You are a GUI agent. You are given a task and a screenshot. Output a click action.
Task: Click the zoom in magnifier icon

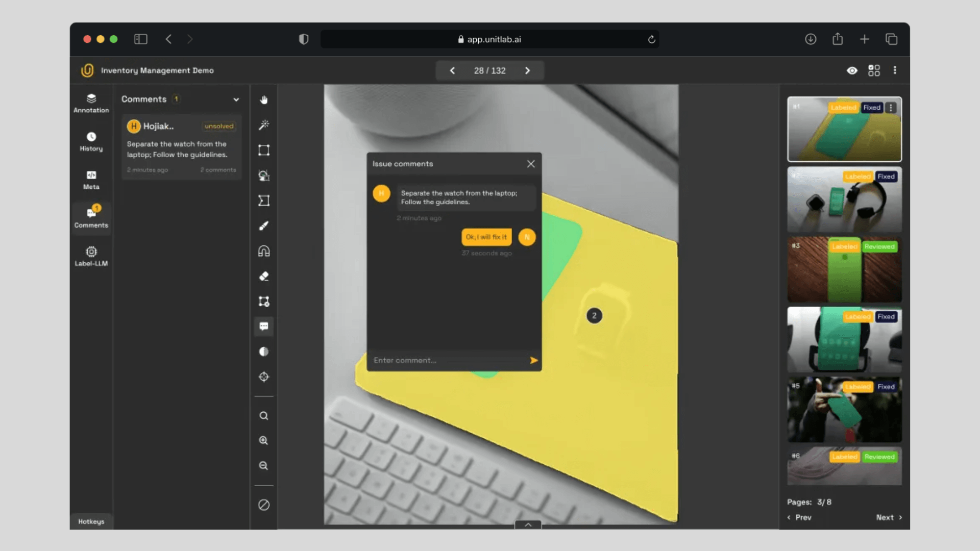[264, 441]
